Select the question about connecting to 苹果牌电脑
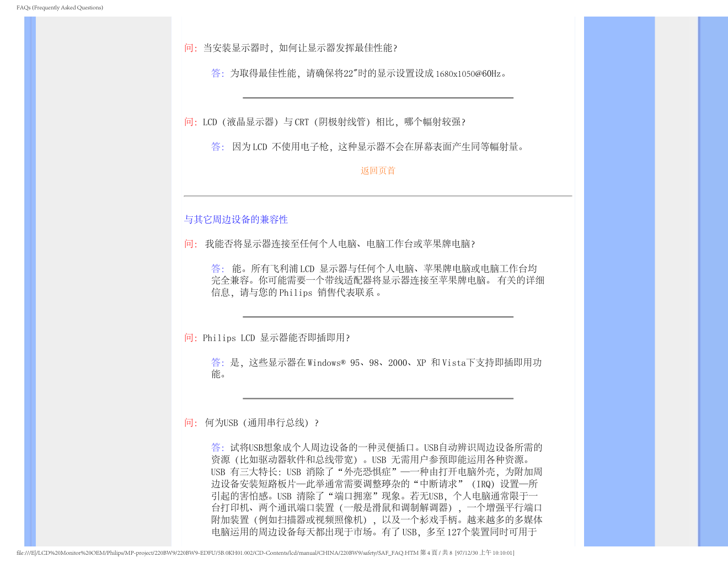Image resolution: width=728 pixels, height=563 pixels. pos(339,244)
